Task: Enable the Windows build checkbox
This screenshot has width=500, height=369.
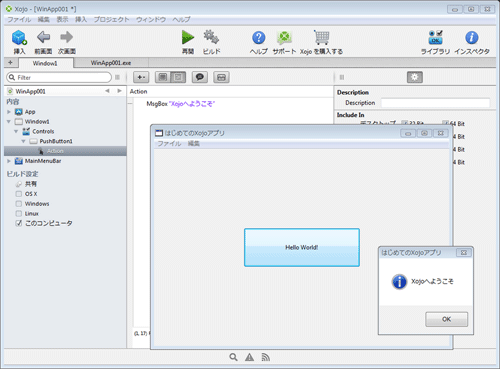Action: pos(19,203)
